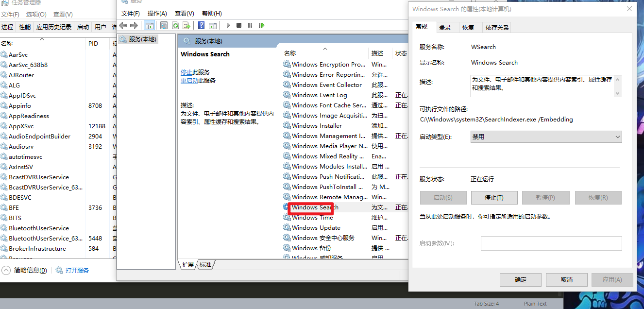Click the gear icon beside Windows Time
Viewport: 644px width, 309px height.
coord(287,218)
